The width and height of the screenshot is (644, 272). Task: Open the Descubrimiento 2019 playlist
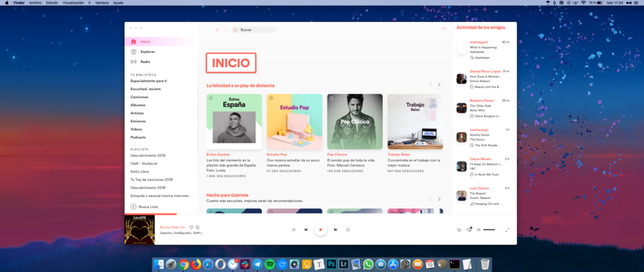(148, 156)
